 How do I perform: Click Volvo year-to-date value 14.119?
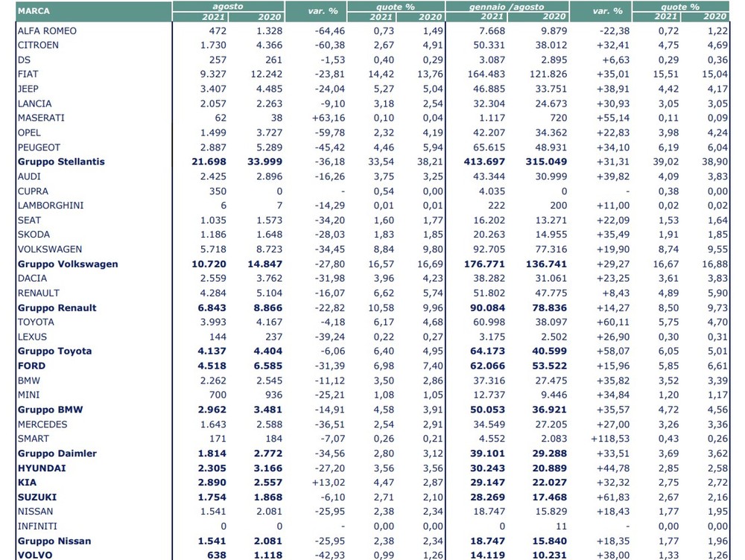(488, 555)
